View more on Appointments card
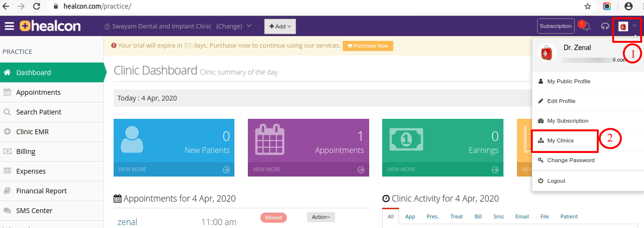644x228 pixels. click(308, 169)
